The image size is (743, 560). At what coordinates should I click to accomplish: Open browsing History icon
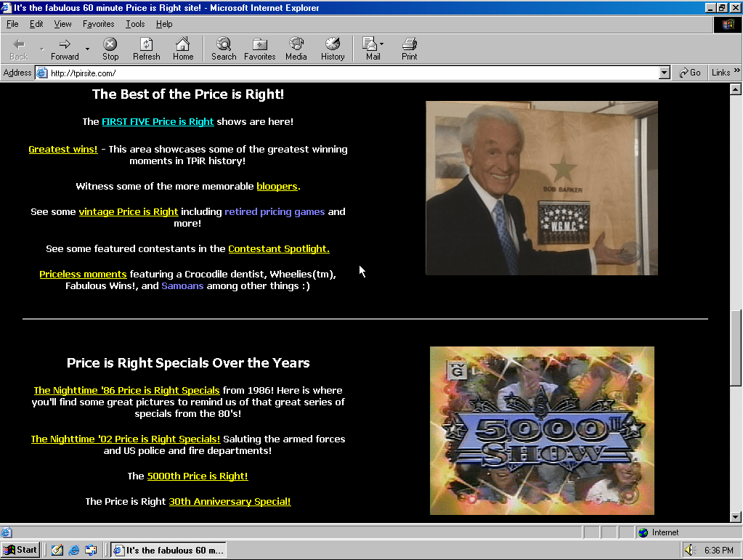coord(332,49)
